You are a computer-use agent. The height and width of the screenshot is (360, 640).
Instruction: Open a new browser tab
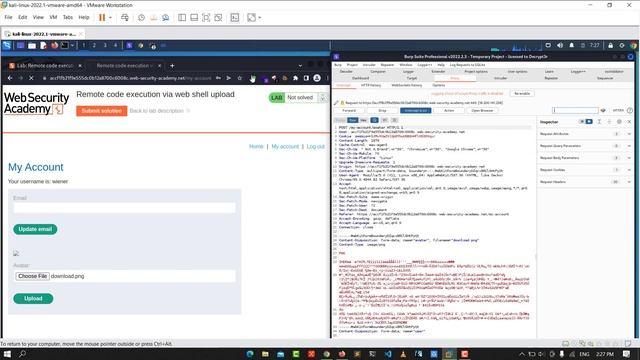172,65
